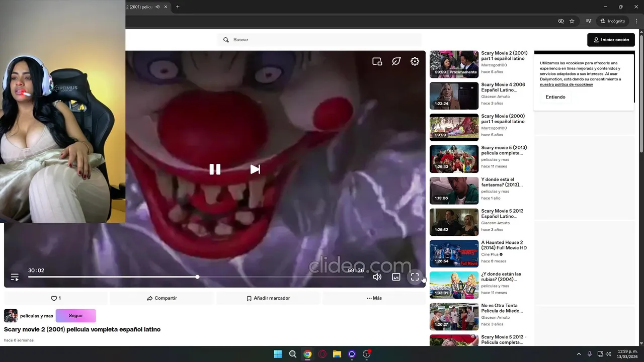Image resolution: width=644 pixels, height=362 pixels.
Task: Open Windows taskbar search
Action: point(292,354)
